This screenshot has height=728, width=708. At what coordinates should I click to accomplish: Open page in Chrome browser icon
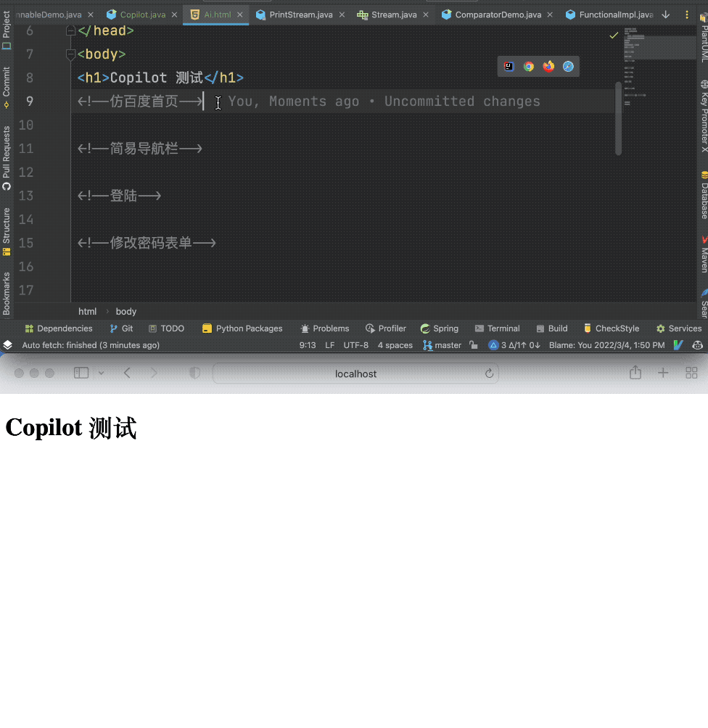coord(529,67)
